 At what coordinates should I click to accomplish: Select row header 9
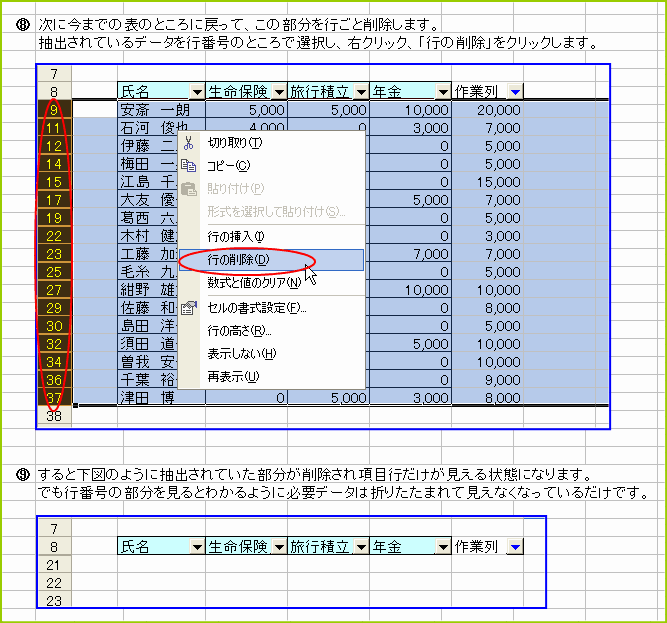(54, 110)
